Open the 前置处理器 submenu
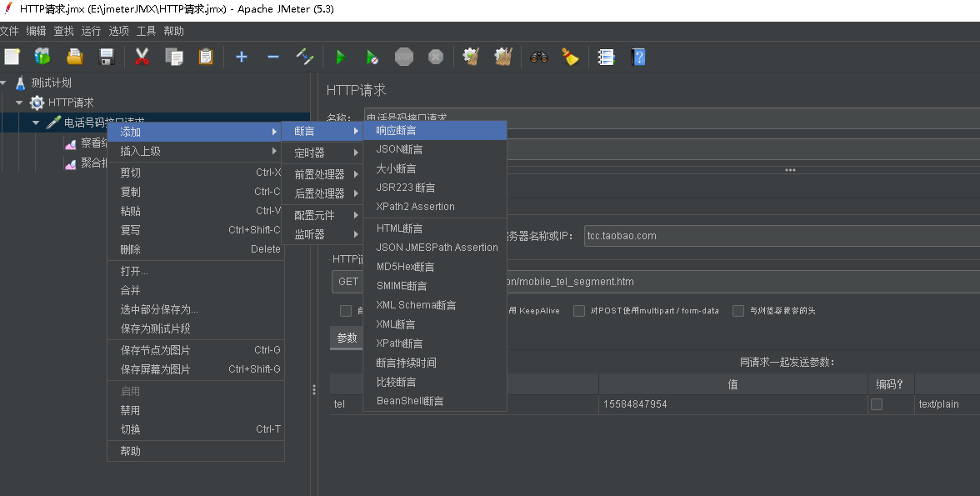 click(322, 174)
